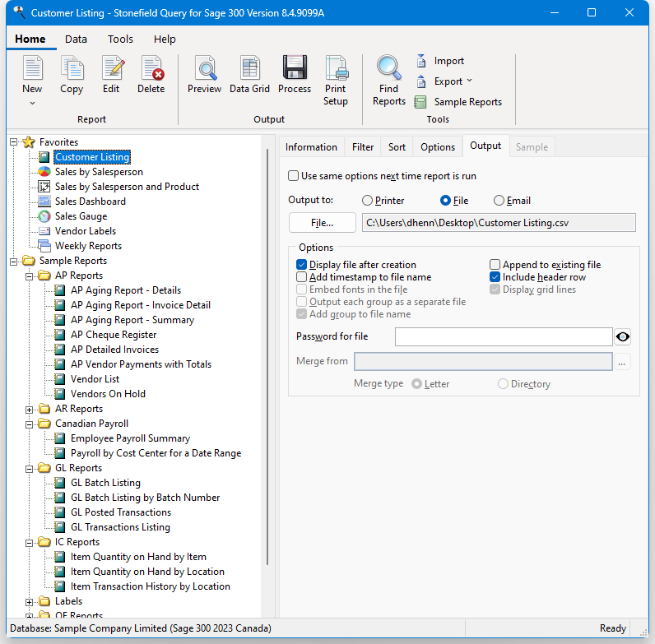The width and height of the screenshot is (655, 644).
Task: Select Email as output destination
Action: 499,201
